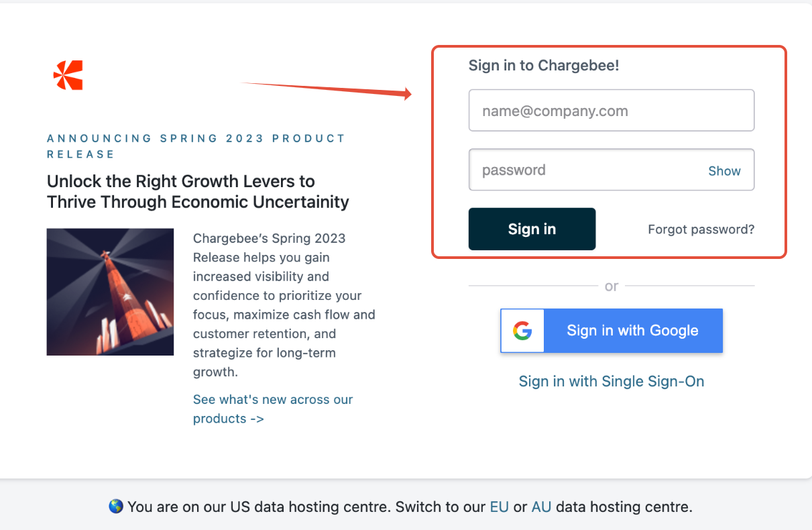
Task: Click the Google G logo icon
Action: click(522, 331)
